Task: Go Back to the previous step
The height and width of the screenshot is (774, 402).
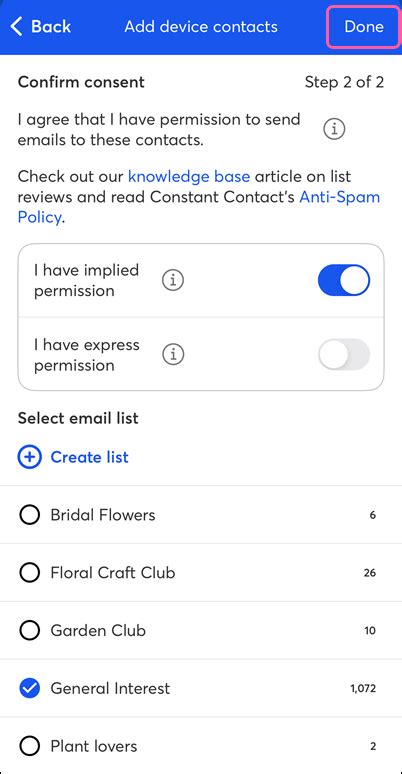Action: point(40,27)
